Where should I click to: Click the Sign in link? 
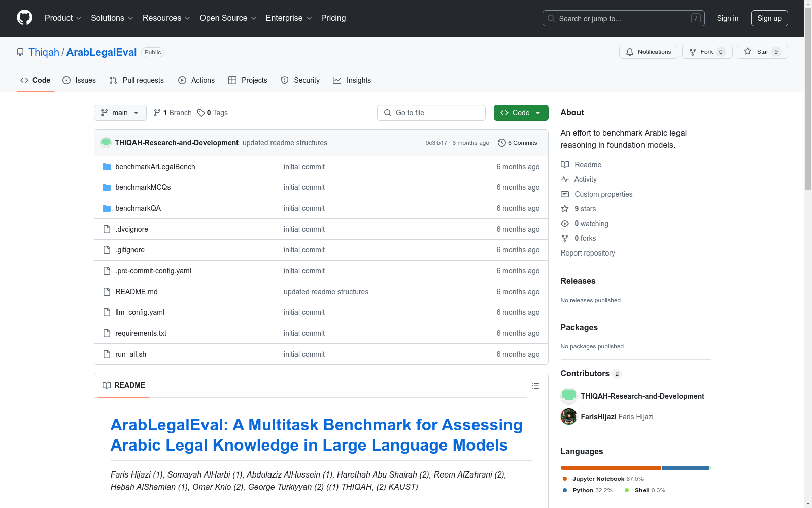(x=728, y=18)
